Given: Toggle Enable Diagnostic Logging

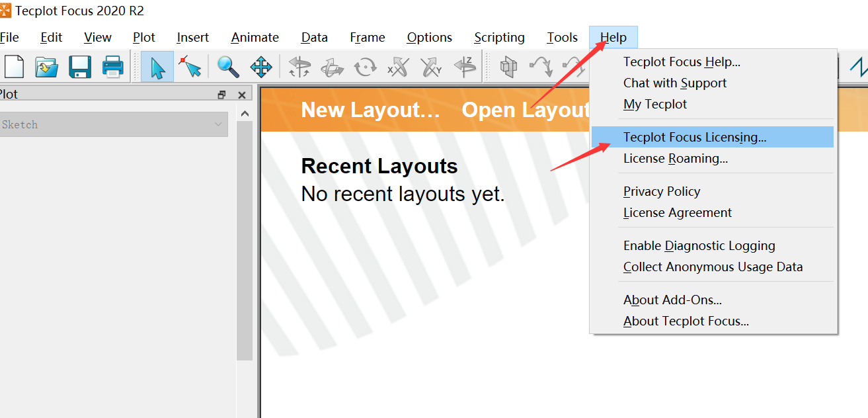Looking at the screenshot, I should (x=713, y=246).
